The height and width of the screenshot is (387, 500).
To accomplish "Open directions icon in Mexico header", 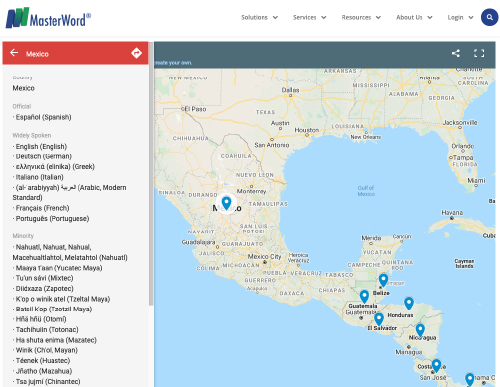I will (136, 53).
